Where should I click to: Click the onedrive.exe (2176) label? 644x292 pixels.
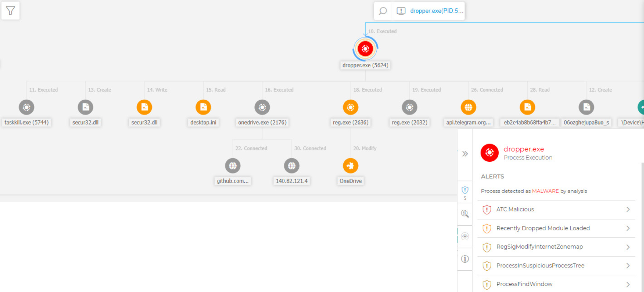(x=262, y=122)
